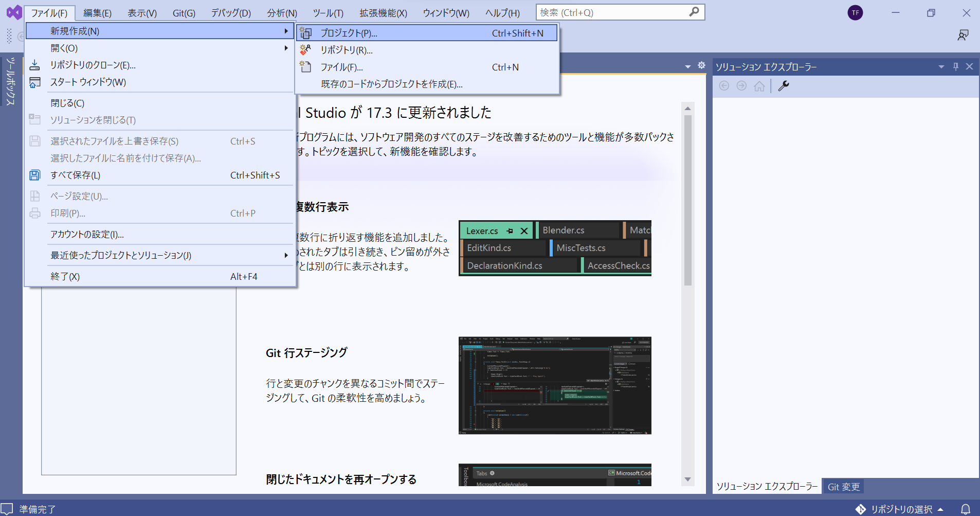The image size is (980, 516).
Task: Expand 最近使ったプロジェクトとソリューション submenu
Action: coord(286,255)
